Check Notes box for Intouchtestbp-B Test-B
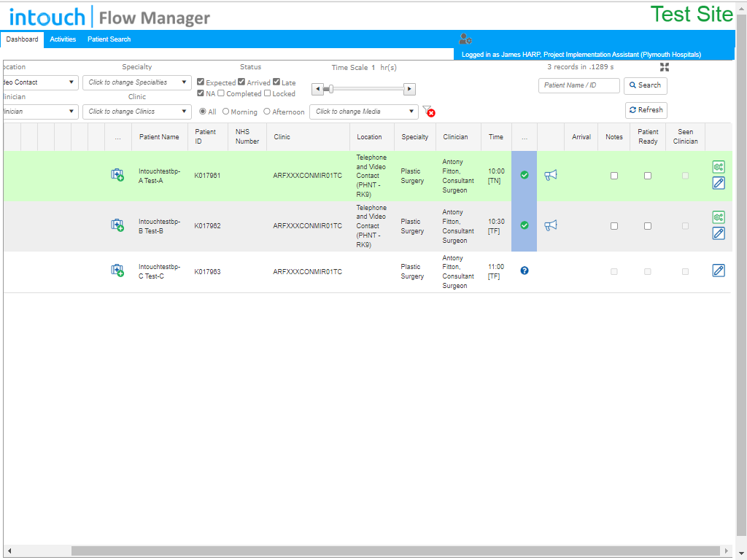This screenshot has height=560, width=747. point(614,226)
